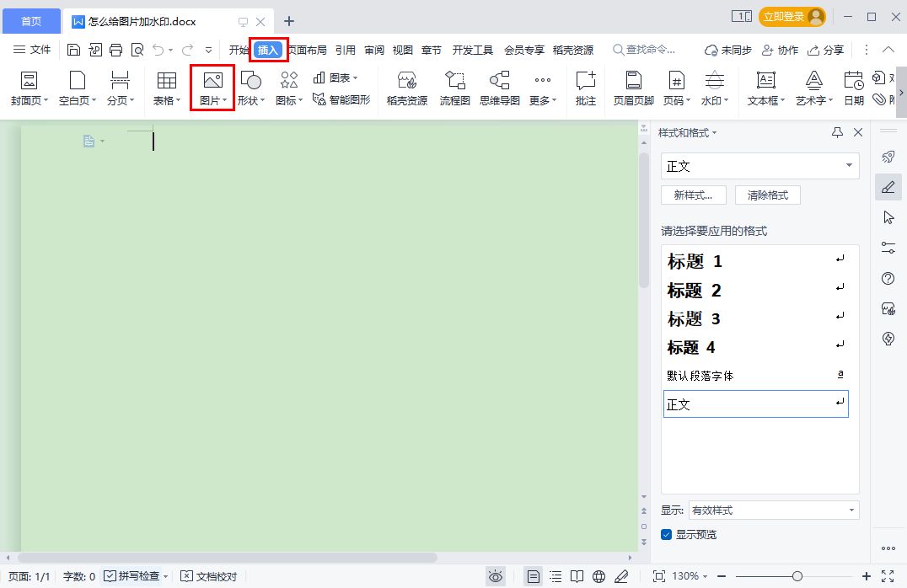Screen dimensions: 907x588
Task: Open the File (文件) menu
Action: (32, 50)
